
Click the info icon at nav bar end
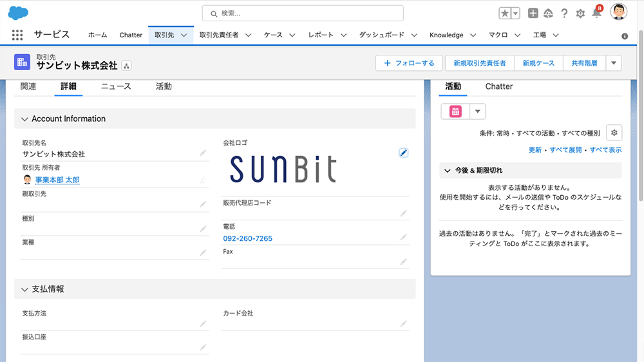click(x=625, y=36)
